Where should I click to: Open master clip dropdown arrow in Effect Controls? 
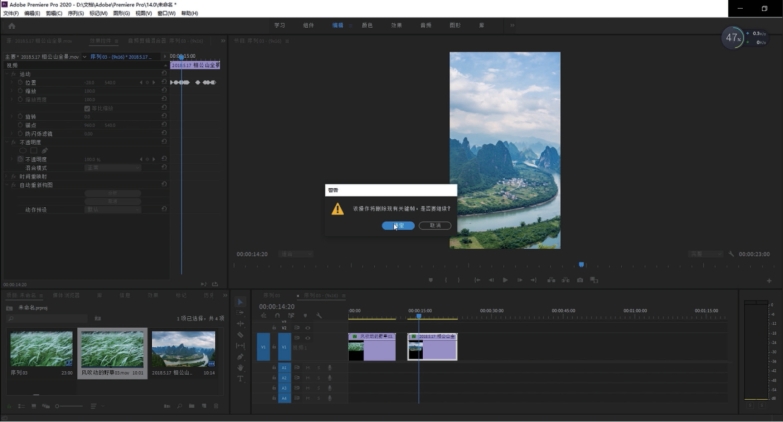tap(84, 57)
